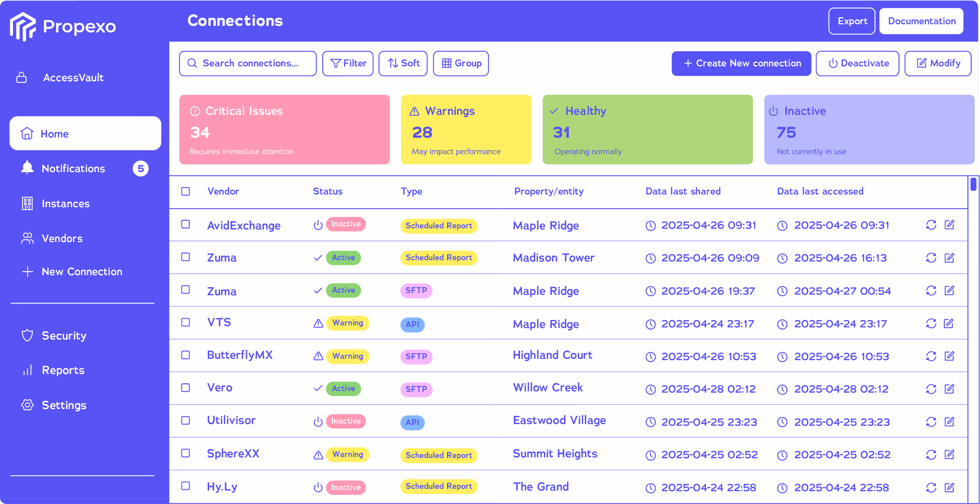Select the ButterflyMX row checkbox
Image resolution: width=980 pixels, height=504 pixels.
point(185,355)
